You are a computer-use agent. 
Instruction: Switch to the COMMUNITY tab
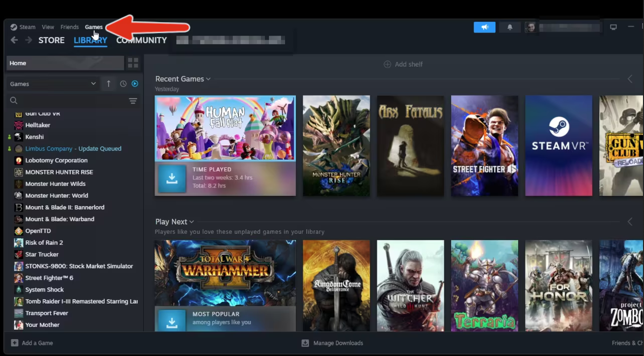[x=141, y=40]
